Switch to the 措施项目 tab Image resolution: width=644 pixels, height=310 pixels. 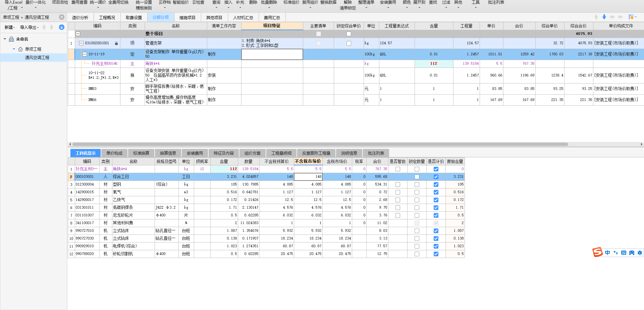(x=187, y=18)
